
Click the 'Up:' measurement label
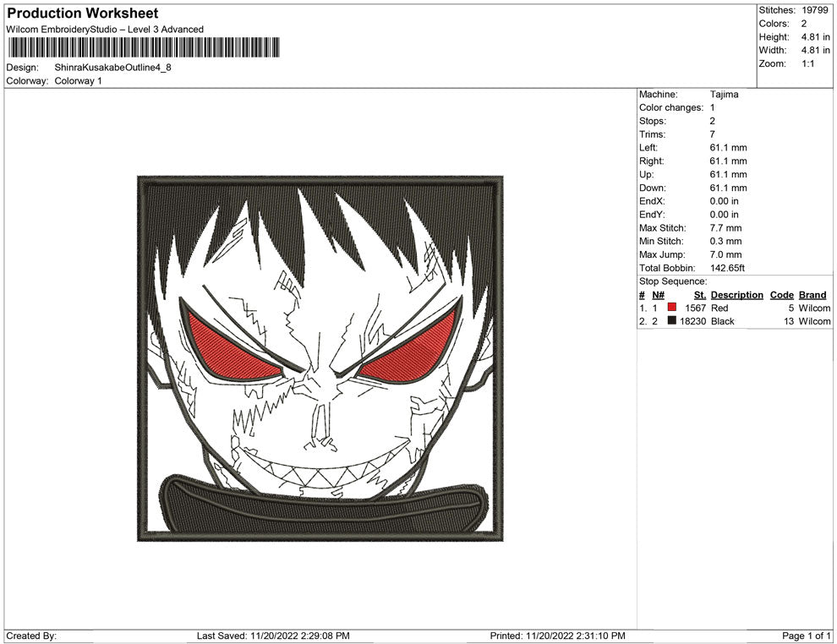click(x=646, y=174)
